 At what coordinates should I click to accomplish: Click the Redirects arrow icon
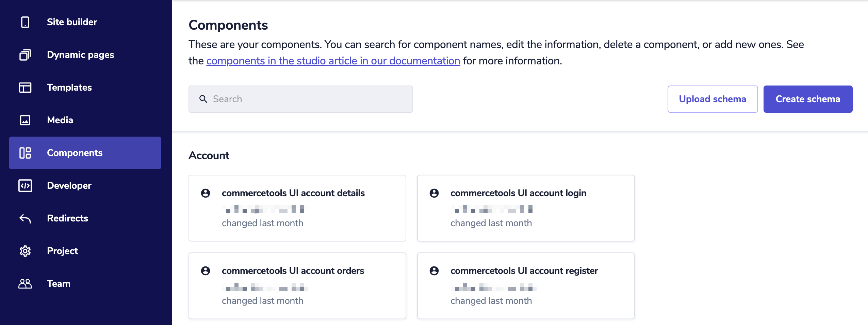click(x=25, y=218)
